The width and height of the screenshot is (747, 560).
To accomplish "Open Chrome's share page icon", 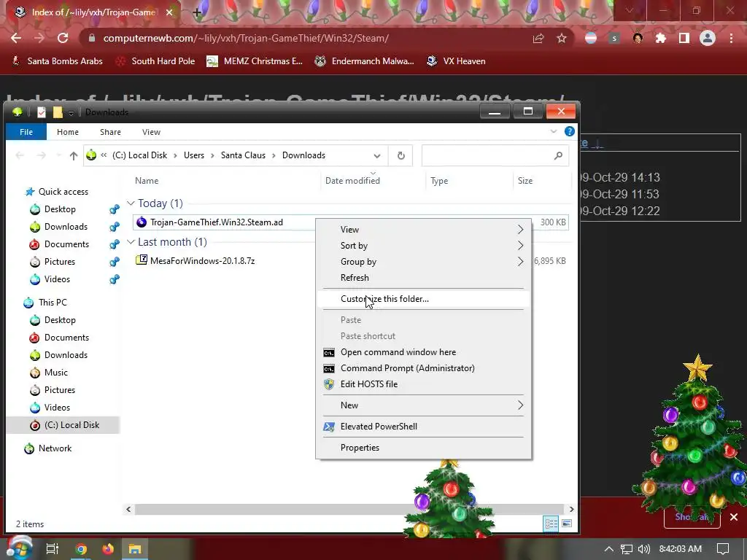I will (538, 38).
